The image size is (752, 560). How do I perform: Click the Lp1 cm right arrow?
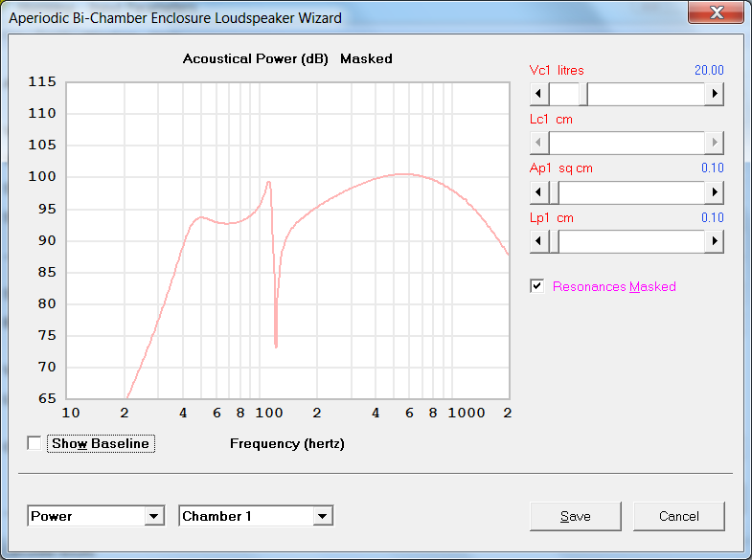tap(714, 241)
